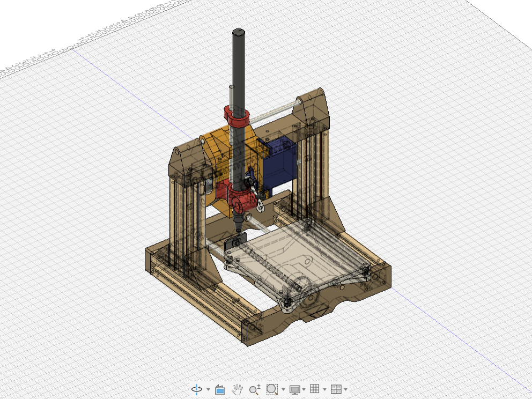Choose the Zoom magnifier tool

pyautogui.click(x=255, y=389)
